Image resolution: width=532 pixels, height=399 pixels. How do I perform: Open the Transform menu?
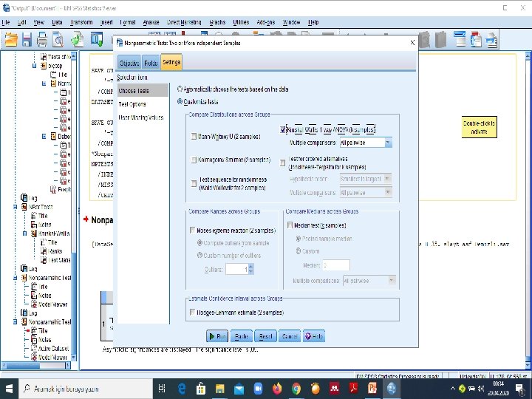pyautogui.click(x=81, y=22)
